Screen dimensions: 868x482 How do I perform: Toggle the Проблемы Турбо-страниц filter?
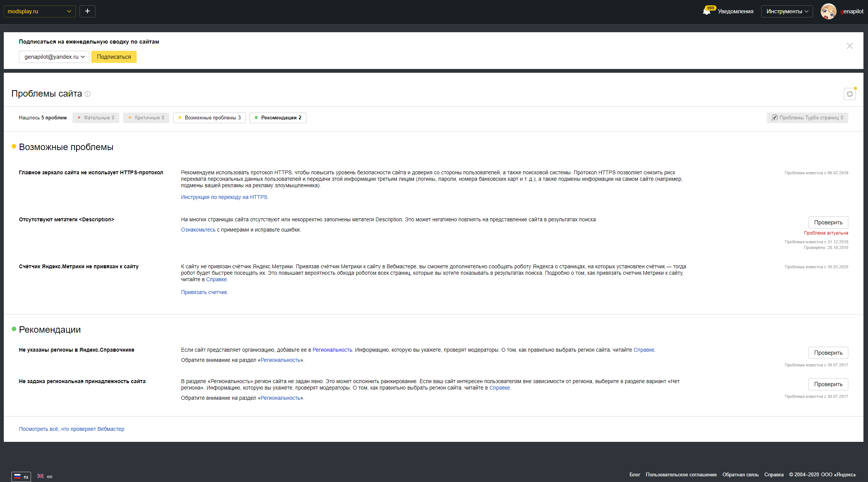coord(807,118)
